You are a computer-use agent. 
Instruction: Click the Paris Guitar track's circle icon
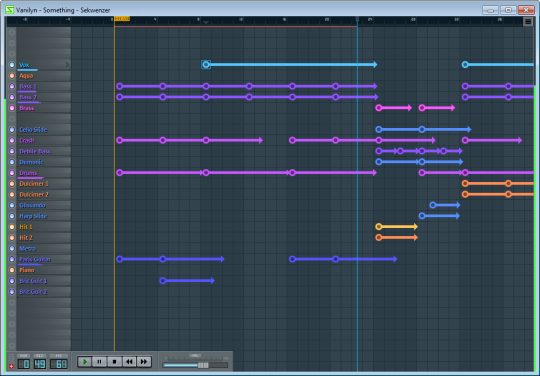click(12, 259)
